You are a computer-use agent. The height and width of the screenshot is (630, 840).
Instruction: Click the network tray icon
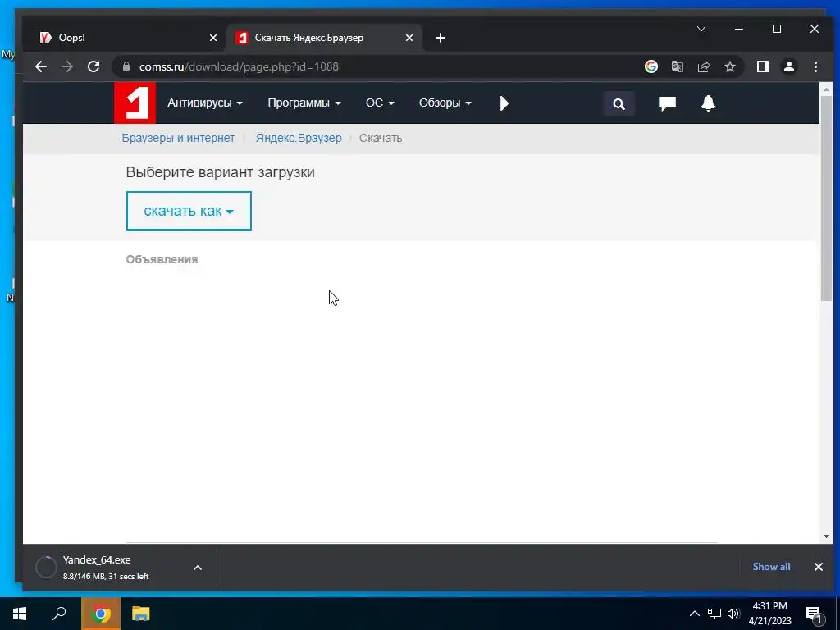click(714, 614)
